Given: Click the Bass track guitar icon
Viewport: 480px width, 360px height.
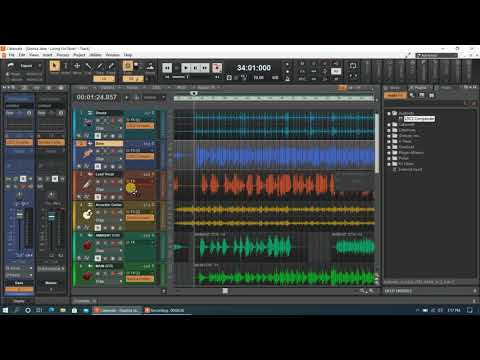Looking at the screenshot, I should click(x=87, y=154).
